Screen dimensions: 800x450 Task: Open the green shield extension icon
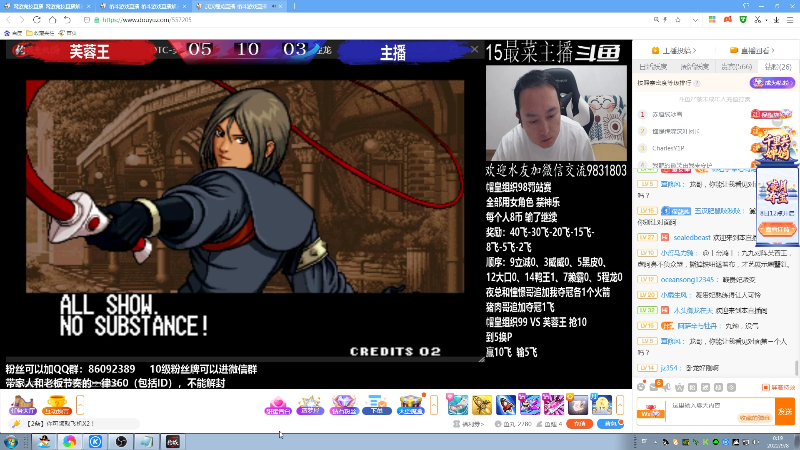pos(743,19)
